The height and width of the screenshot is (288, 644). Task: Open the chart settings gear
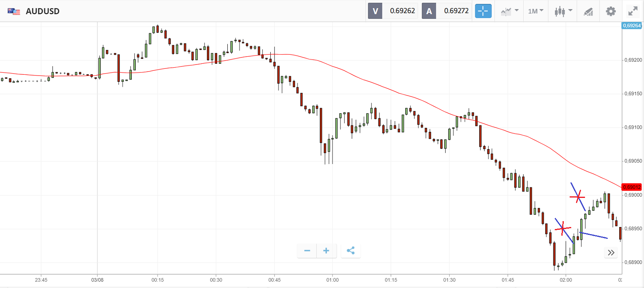pos(611,11)
